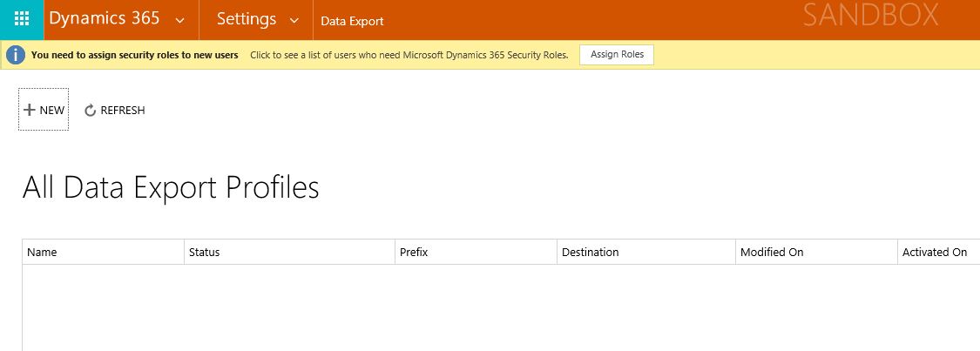This screenshot has height=351, width=980.
Task: Open the app launcher waffle icon
Action: point(22,19)
